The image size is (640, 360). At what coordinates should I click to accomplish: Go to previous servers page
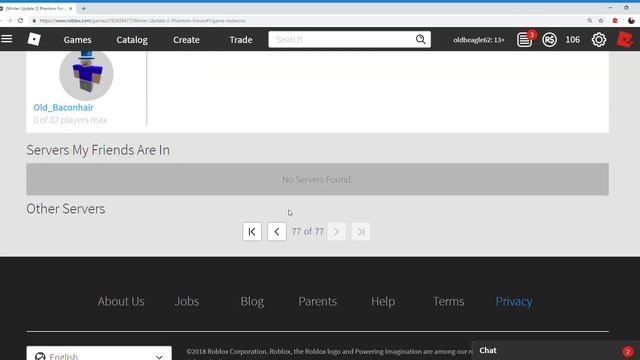click(x=277, y=231)
